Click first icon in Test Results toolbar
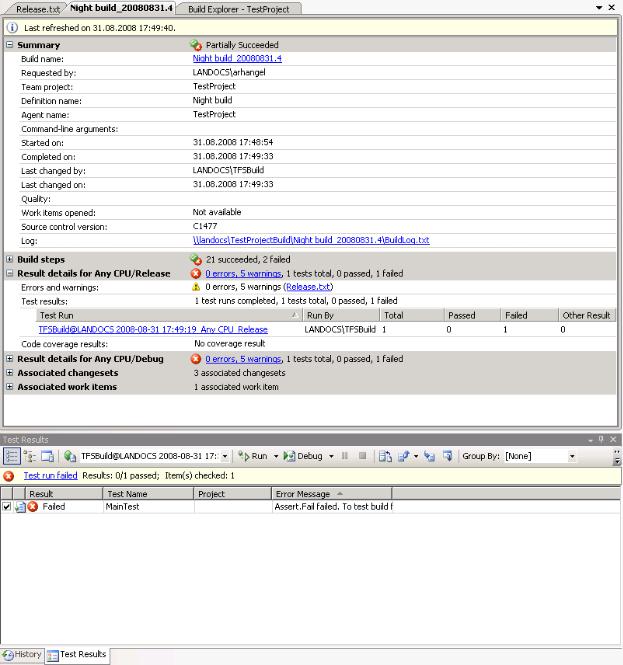 click(x=12, y=456)
